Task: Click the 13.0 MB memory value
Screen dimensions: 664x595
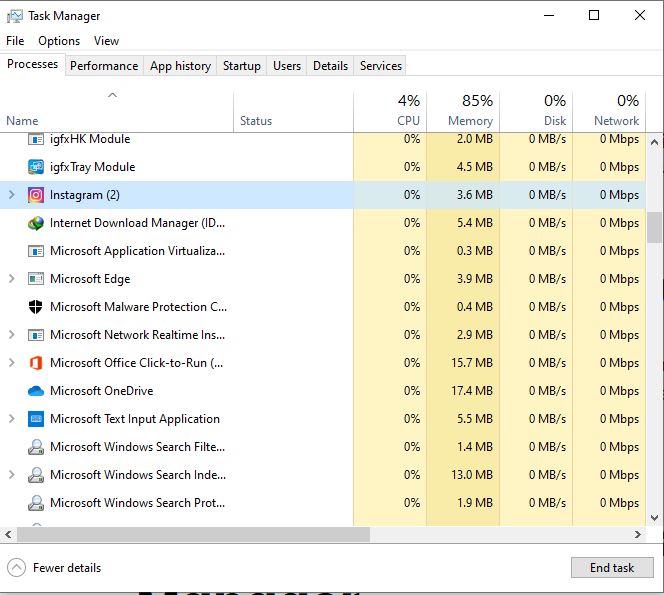Action: (x=472, y=474)
